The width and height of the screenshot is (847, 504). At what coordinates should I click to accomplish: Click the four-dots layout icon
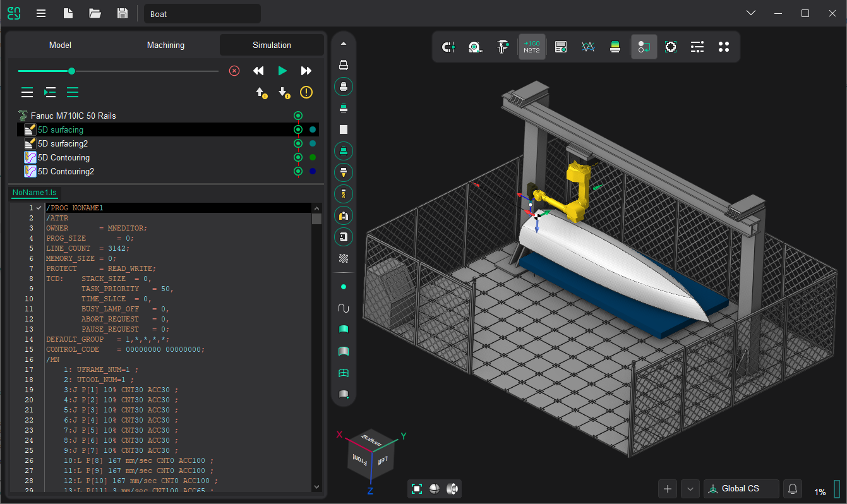[x=724, y=47]
